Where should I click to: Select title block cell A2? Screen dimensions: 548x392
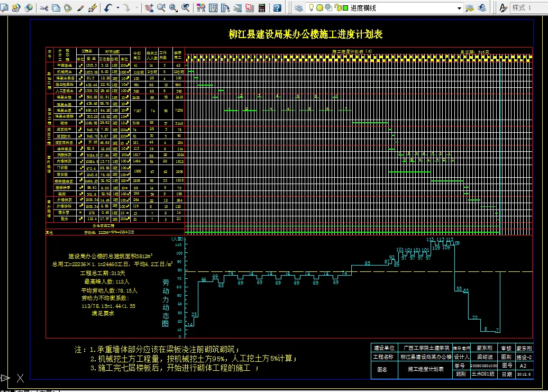point(523,366)
